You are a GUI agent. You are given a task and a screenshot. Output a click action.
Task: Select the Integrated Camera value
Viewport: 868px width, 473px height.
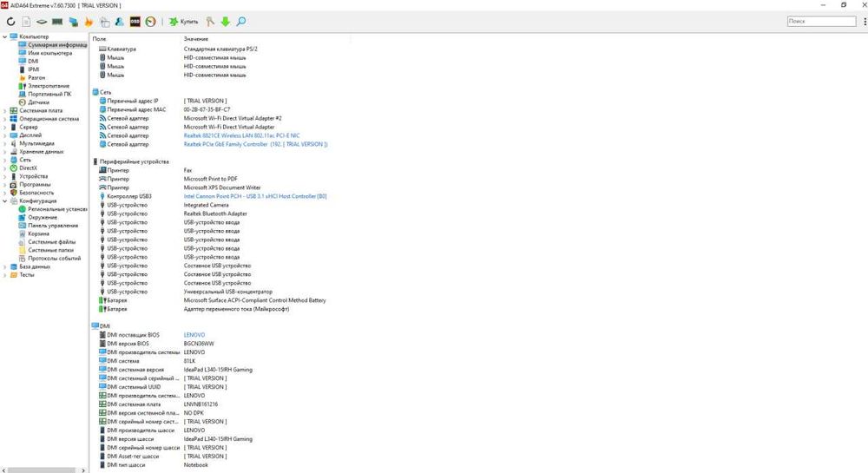206,205
